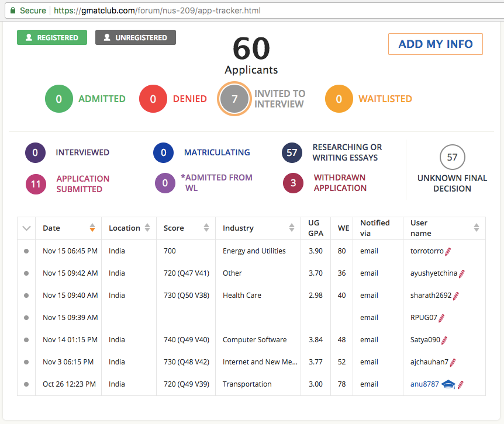Click the pencil icon beside RPUG07
504x424 pixels.
[441, 318]
